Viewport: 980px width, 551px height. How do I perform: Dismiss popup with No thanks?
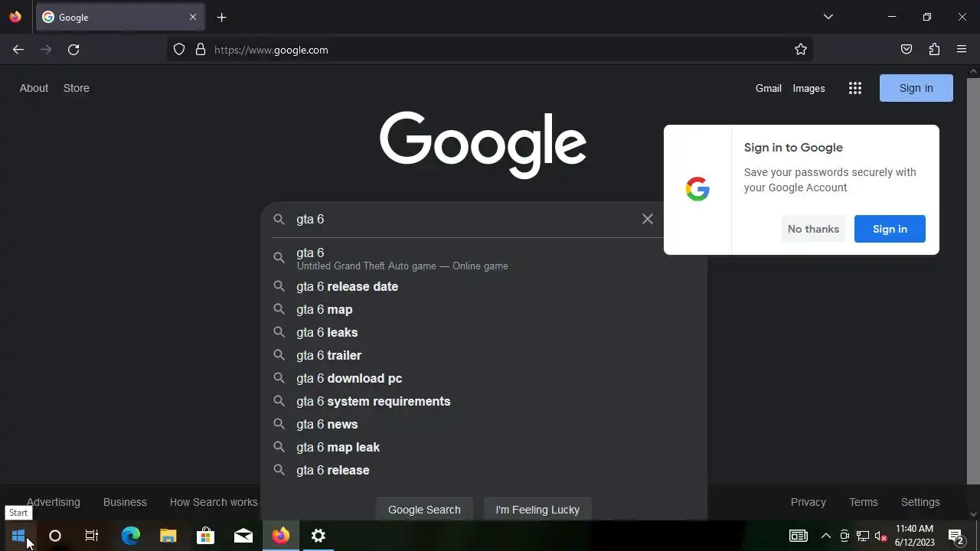click(813, 229)
